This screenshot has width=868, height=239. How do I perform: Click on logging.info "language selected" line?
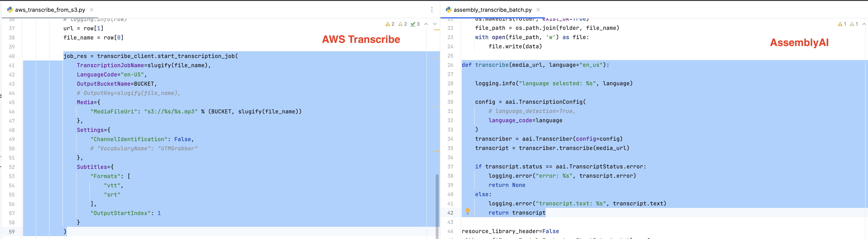pos(554,84)
